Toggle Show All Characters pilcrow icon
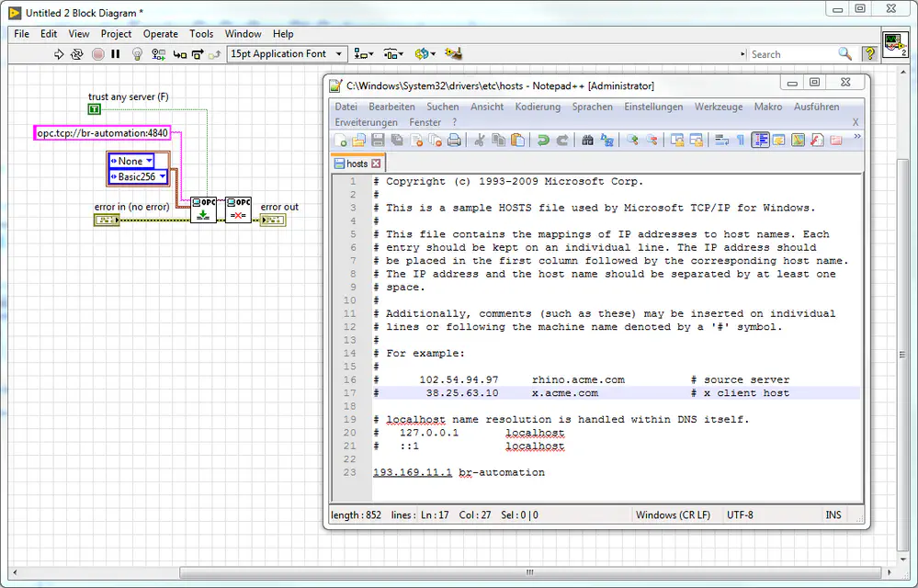This screenshot has width=918, height=588. (741, 140)
